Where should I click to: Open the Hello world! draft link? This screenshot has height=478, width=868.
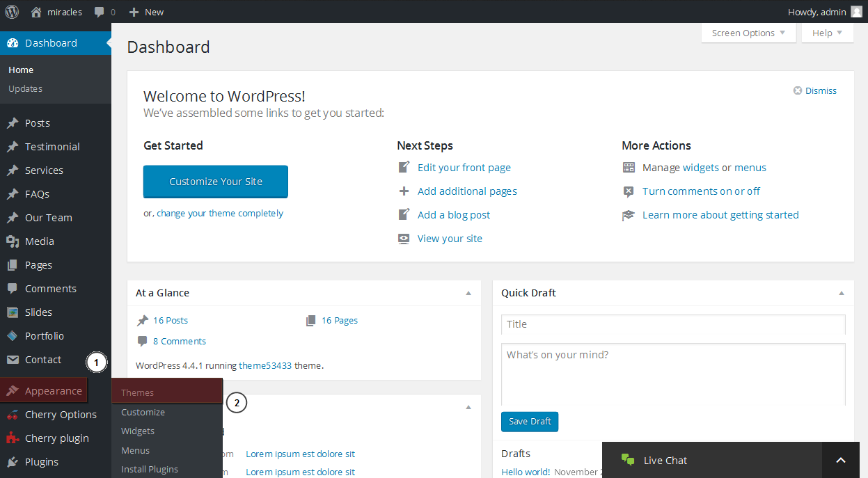click(526, 472)
